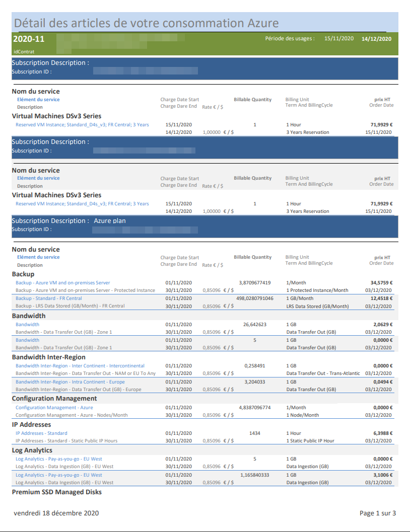Click 'Bandwidth Inter-Region - Inter Continent - Intercontinental' link
The width and height of the screenshot is (410, 532).
[80, 365]
